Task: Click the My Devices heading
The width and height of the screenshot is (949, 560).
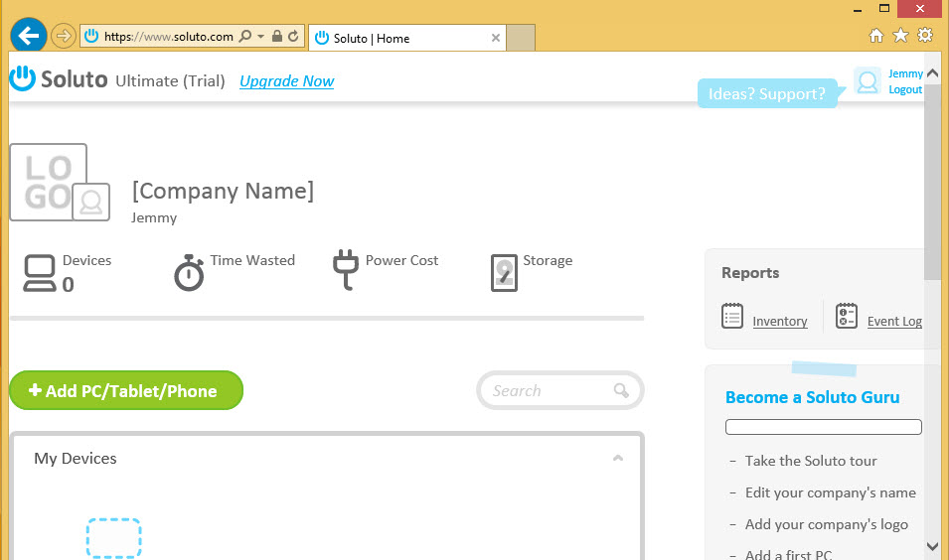Action: click(76, 459)
